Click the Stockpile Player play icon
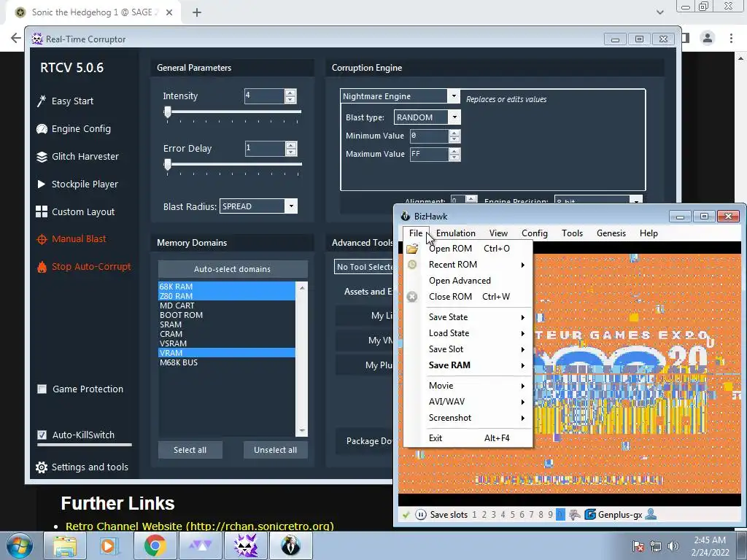This screenshot has width=747, height=560. point(42,184)
